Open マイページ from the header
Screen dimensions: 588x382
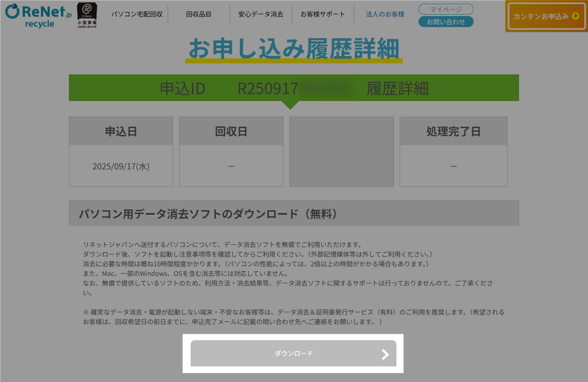point(446,9)
